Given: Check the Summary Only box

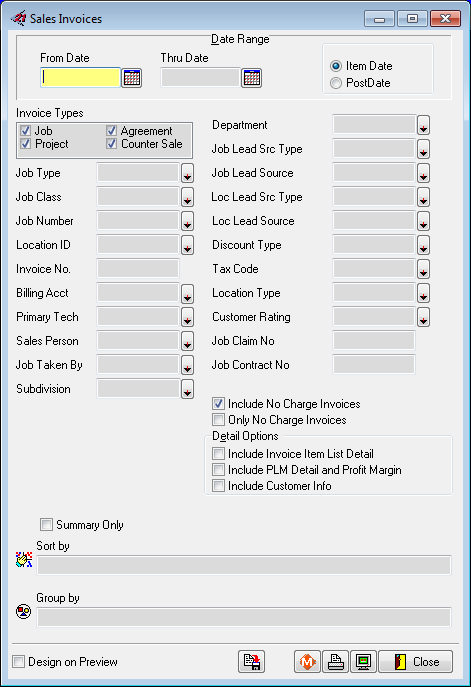Looking at the screenshot, I should [46, 524].
